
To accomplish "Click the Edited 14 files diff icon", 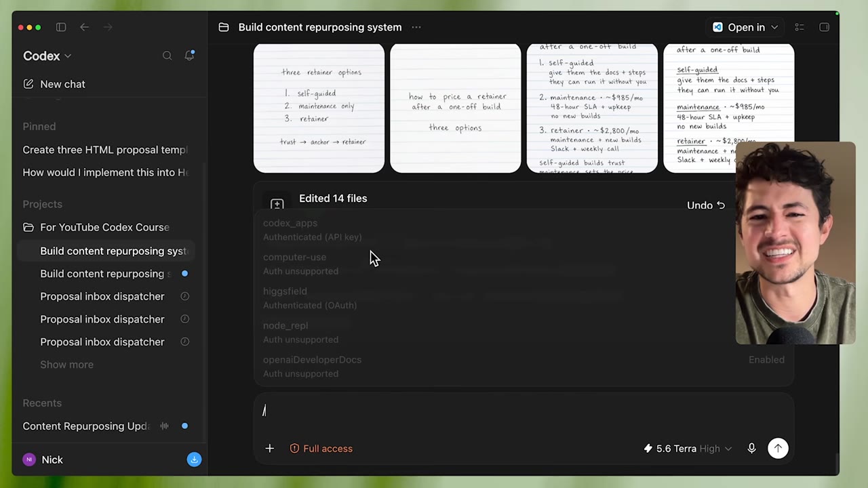I will click(x=277, y=204).
